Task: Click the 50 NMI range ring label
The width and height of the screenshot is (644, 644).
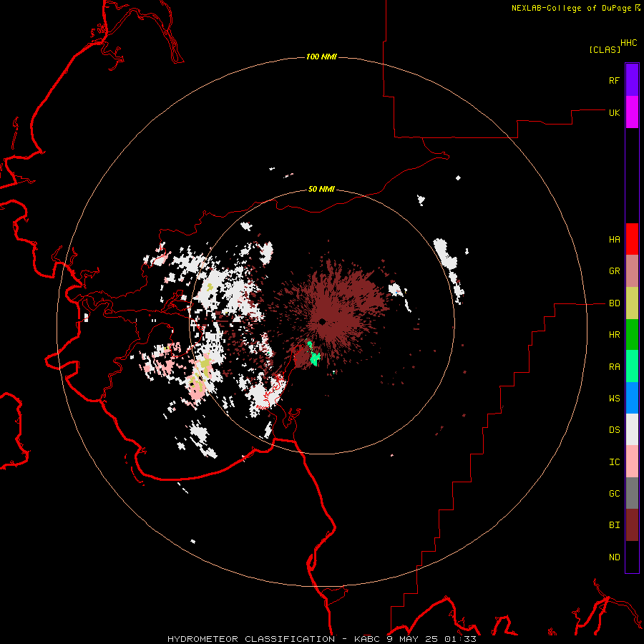Action: coord(321,189)
